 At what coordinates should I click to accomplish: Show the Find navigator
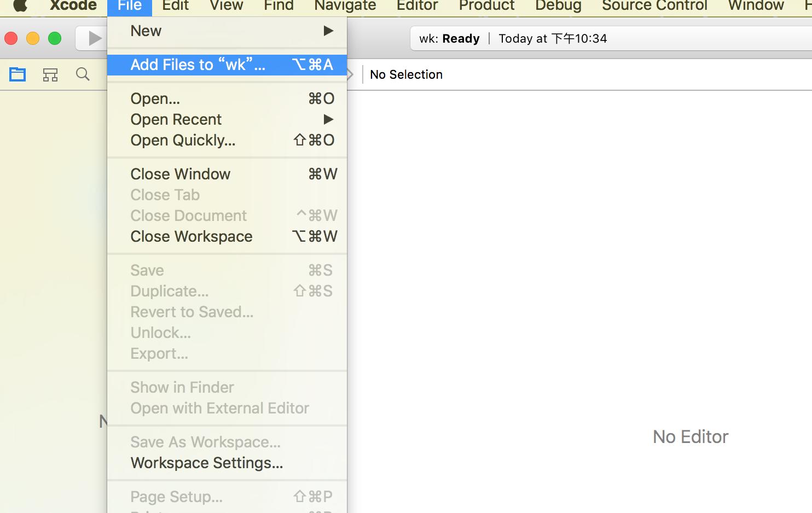(83, 74)
